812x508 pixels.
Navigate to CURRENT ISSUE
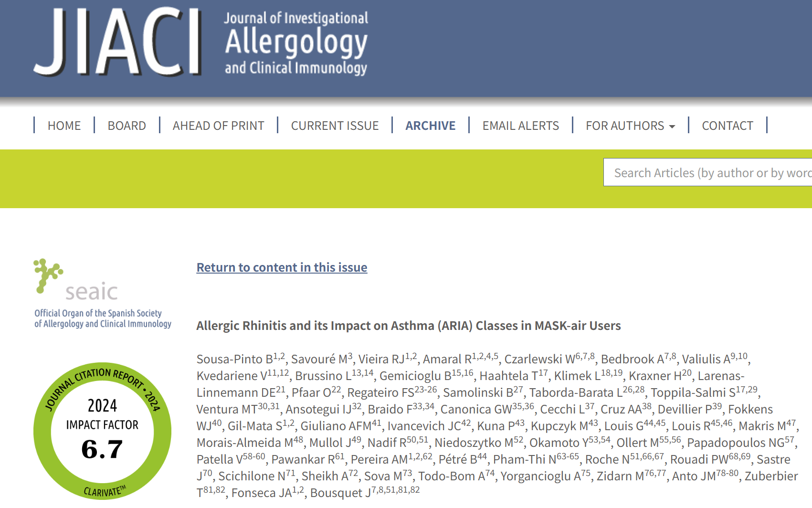[x=335, y=126]
